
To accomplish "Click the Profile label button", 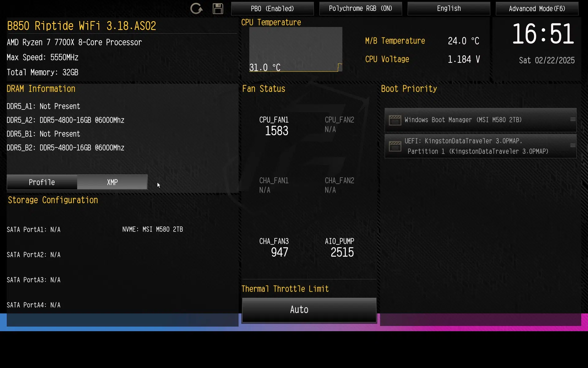I will (x=42, y=182).
